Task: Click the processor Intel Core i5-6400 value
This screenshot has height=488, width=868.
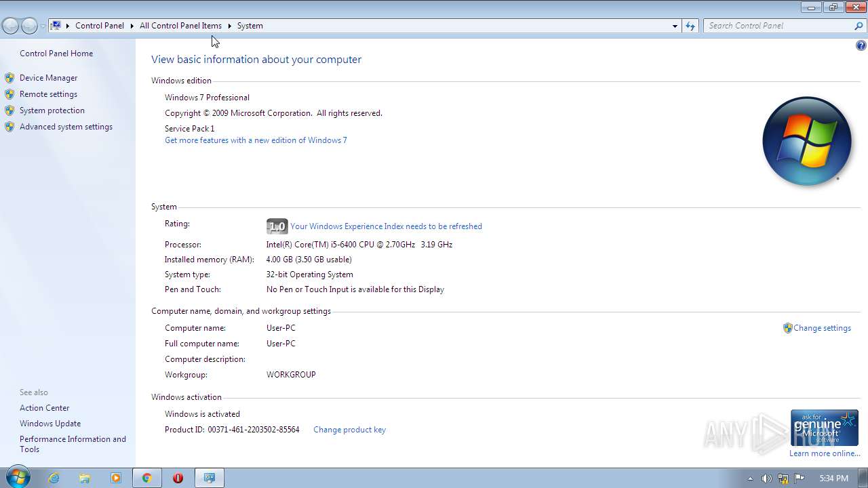Action: click(x=359, y=245)
